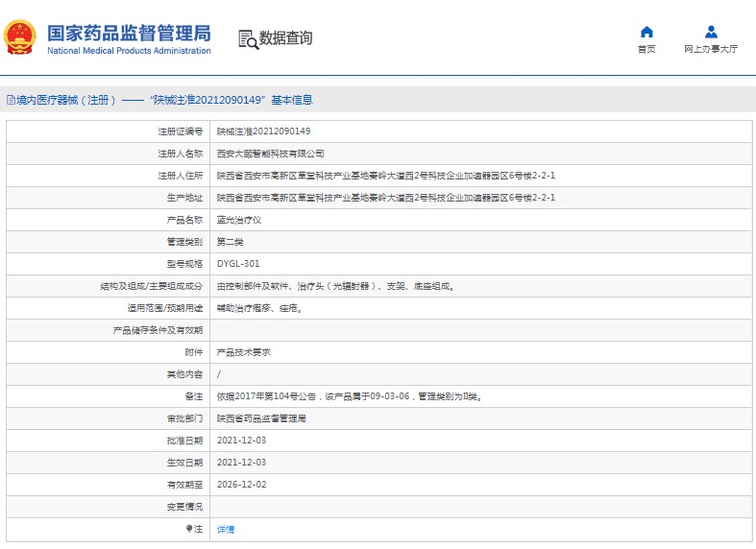Select registration number 陕械注准20212090149 value
The height and width of the screenshot is (549, 756).
[264, 131]
